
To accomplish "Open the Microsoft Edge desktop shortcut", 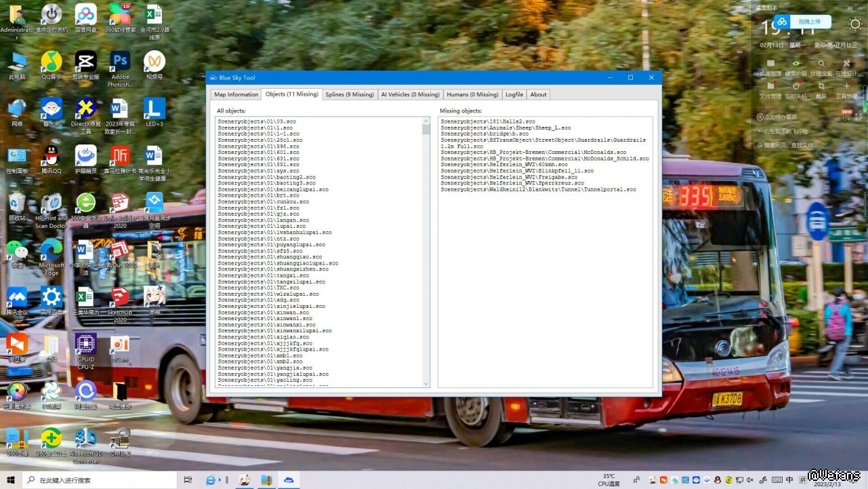I will 51,252.
